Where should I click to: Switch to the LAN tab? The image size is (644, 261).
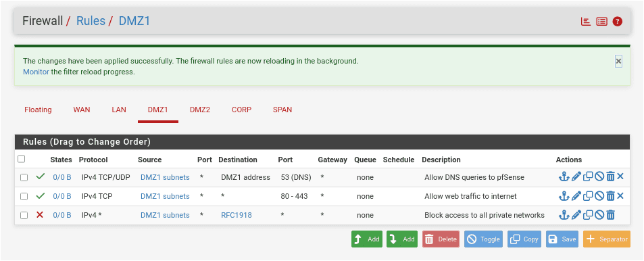pyautogui.click(x=119, y=110)
